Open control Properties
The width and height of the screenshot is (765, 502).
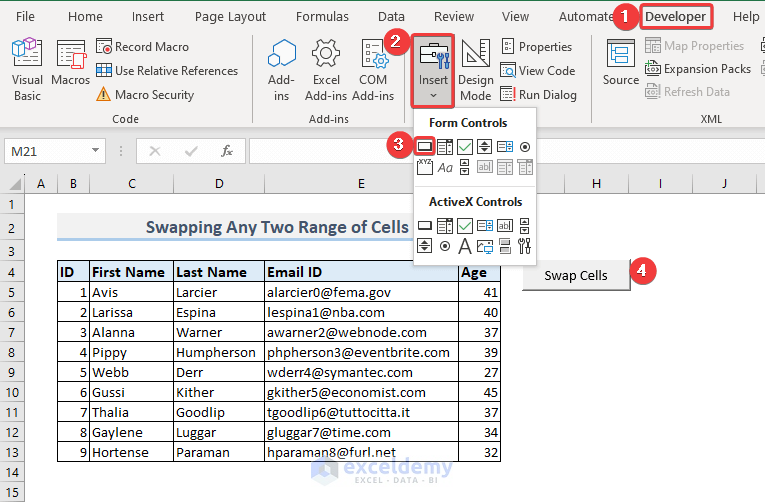[536, 47]
